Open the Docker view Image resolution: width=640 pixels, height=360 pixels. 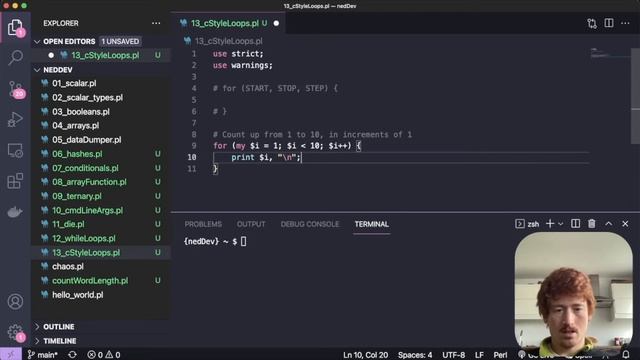[x=15, y=212]
